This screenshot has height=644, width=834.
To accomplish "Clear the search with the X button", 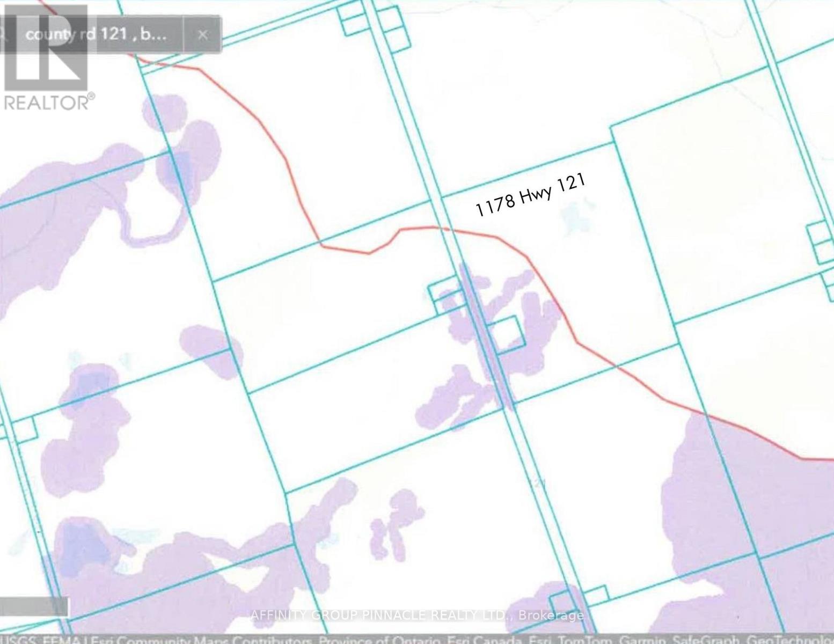I will tap(202, 35).
